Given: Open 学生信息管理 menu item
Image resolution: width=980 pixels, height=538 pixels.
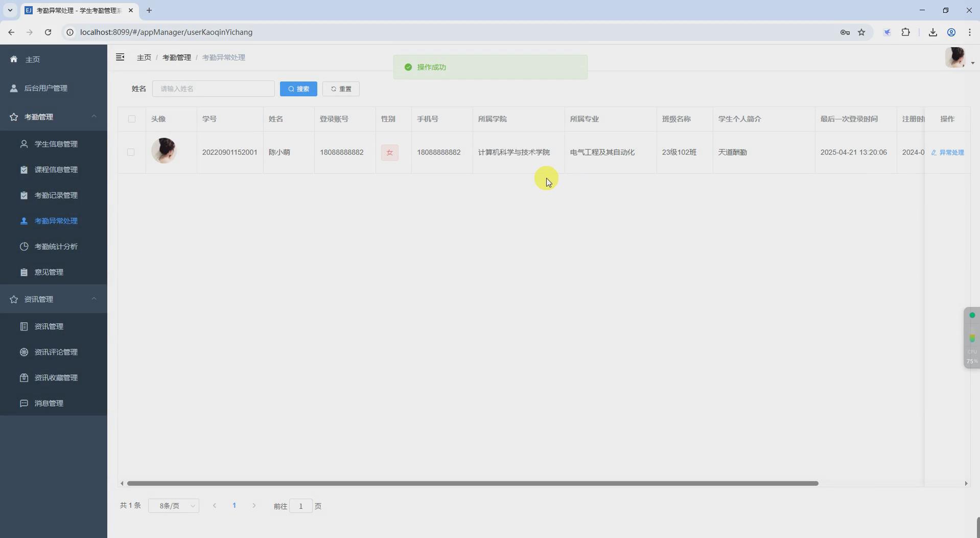Looking at the screenshot, I should click(x=54, y=144).
